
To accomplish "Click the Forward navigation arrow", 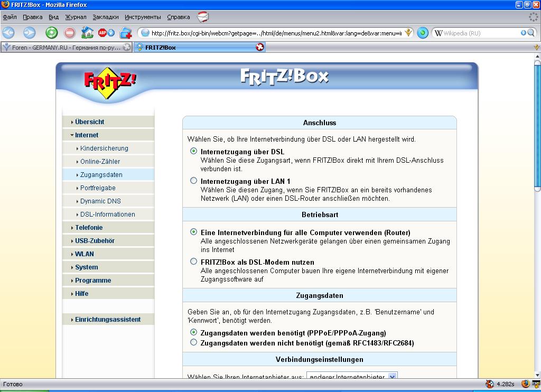I will (29, 33).
